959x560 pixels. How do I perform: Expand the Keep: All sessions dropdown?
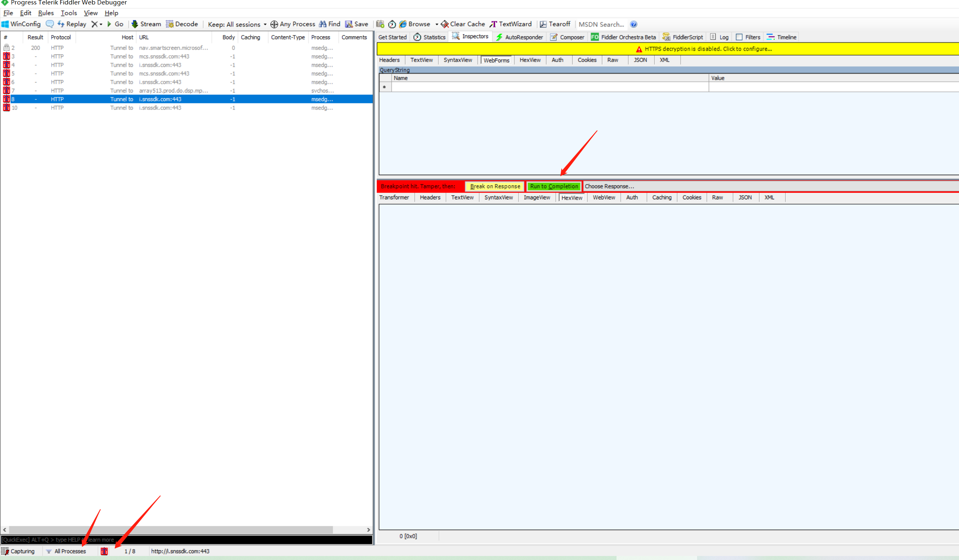[237, 24]
